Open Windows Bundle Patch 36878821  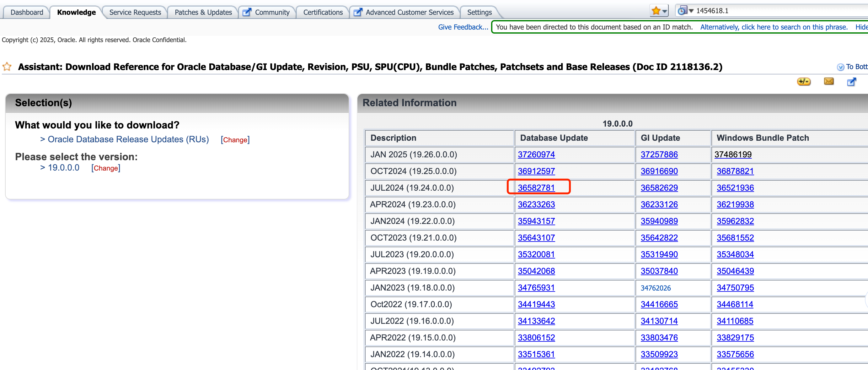click(x=735, y=171)
